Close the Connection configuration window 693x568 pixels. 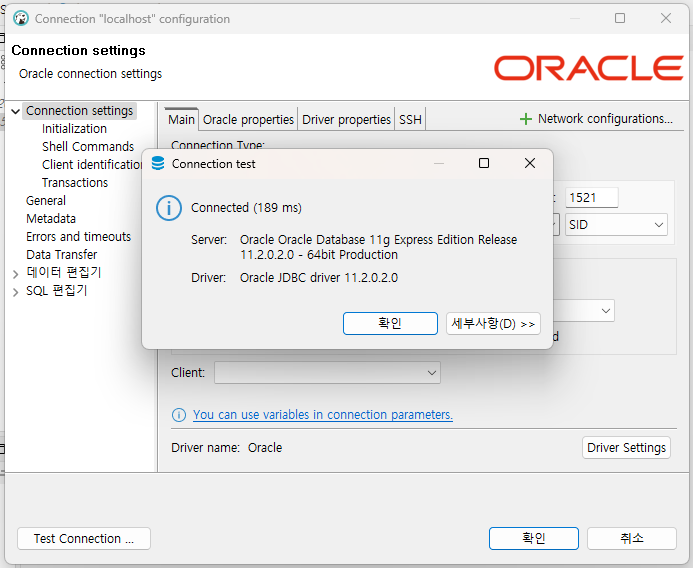point(666,18)
